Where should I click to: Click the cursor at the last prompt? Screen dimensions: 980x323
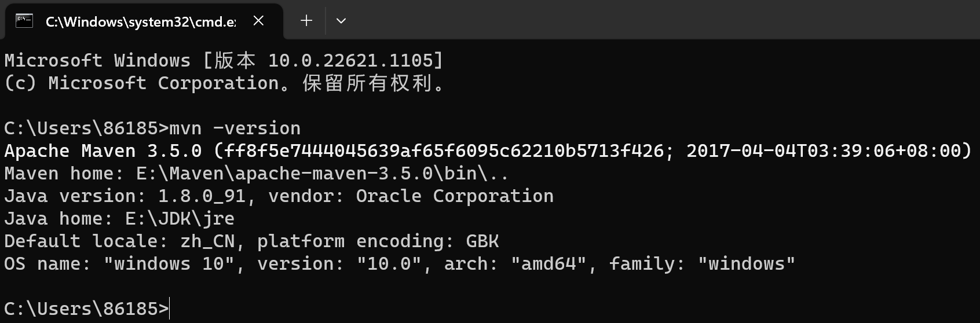pos(169,309)
